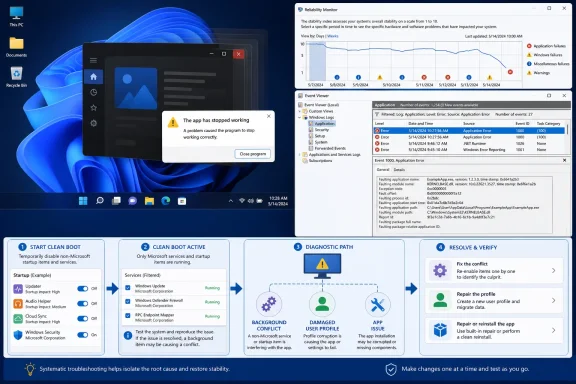This screenshot has width=576, height=384.
Task: Expand Repair the profile chevron
Action: click(554, 301)
